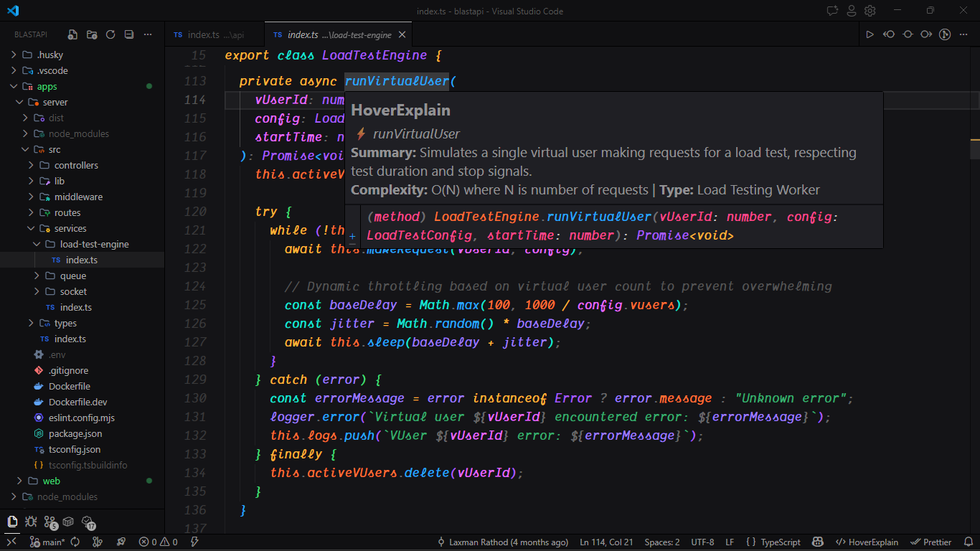The height and width of the screenshot is (551, 980).
Task: Expand the queue folder in services
Action: [72, 275]
